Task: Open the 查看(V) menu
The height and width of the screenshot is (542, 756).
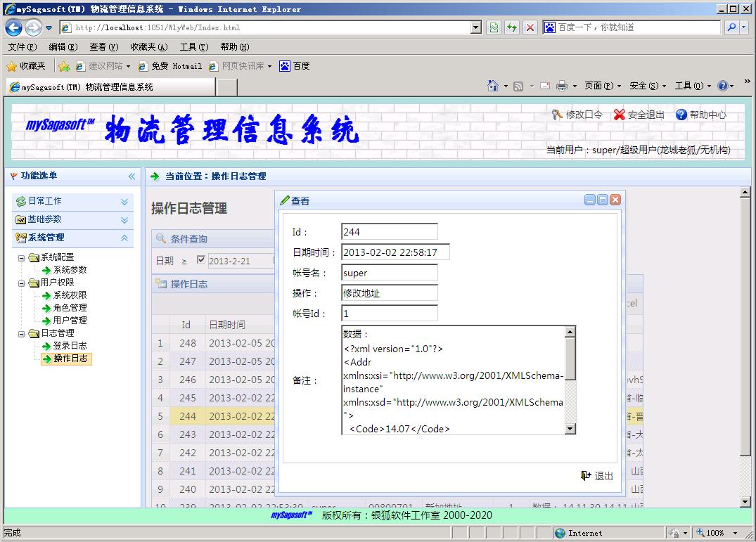Action: tap(103, 46)
